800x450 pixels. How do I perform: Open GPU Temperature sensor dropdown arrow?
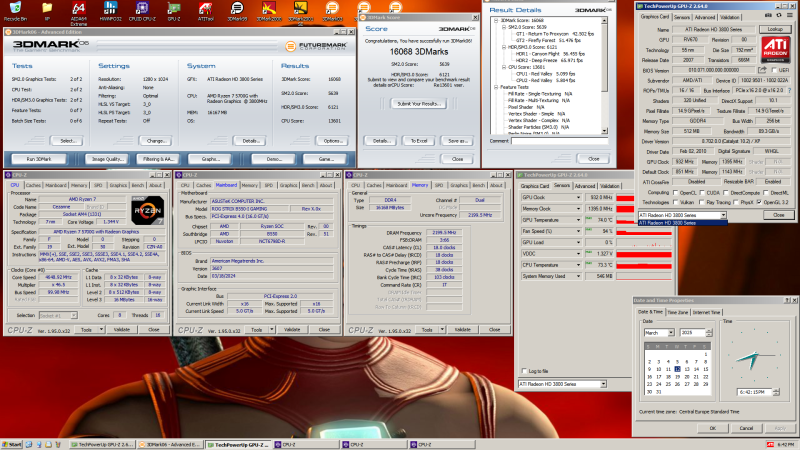pos(578,220)
